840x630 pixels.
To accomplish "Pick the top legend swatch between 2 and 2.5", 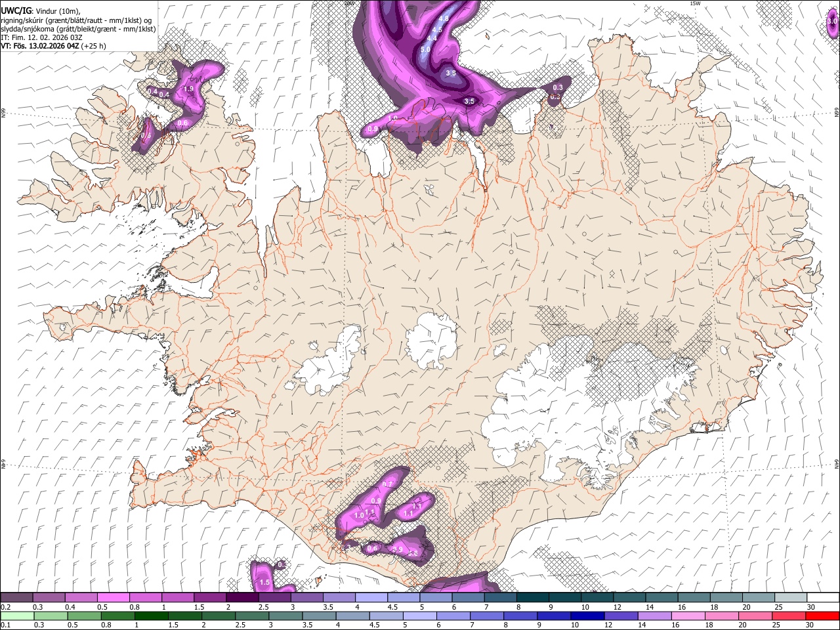I will [242, 598].
